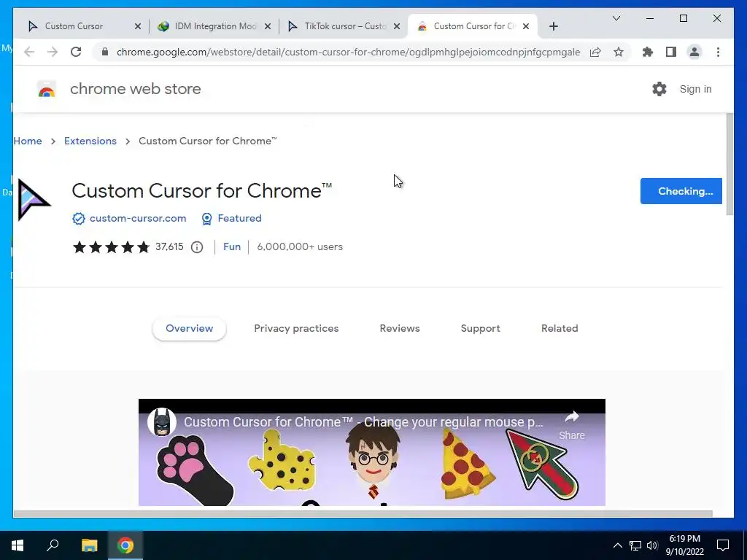Screen dimensions: 747x560
Task: Click the Sign in link
Action: (695, 89)
